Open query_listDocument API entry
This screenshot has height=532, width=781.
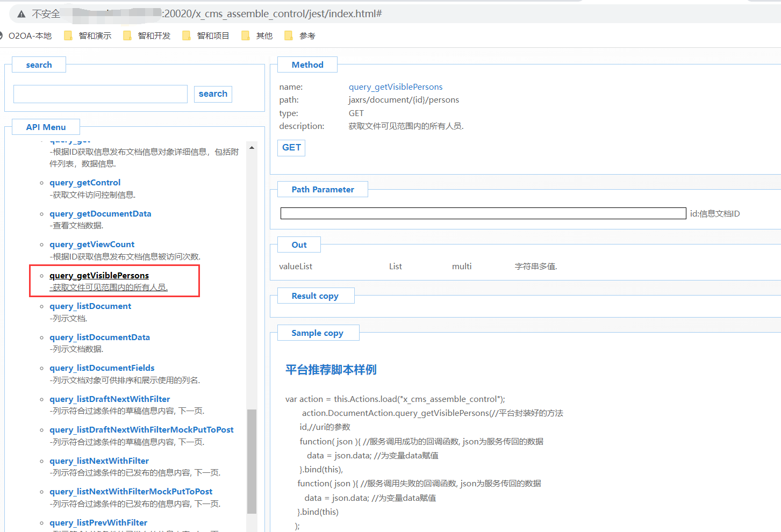90,306
